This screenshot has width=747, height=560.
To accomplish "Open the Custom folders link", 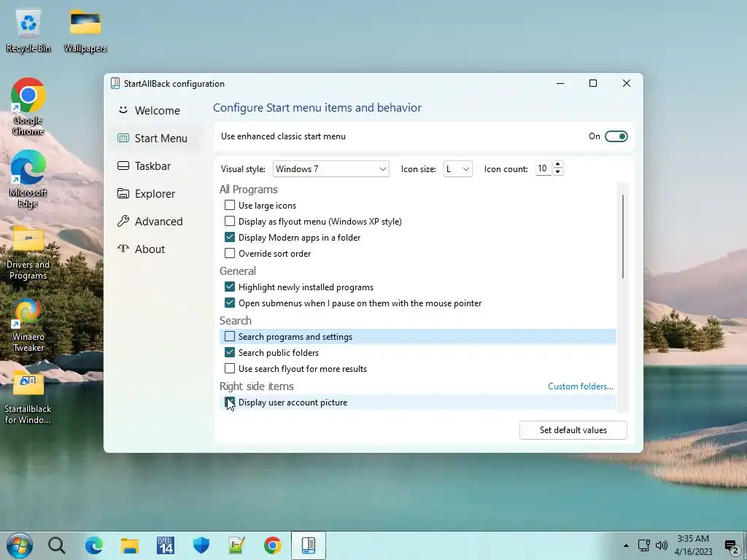I will click(x=580, y=386).
